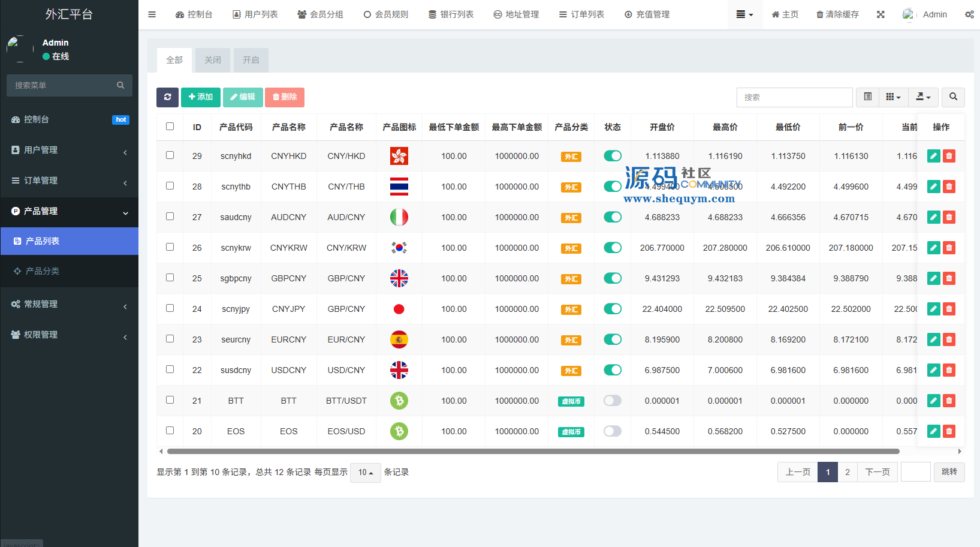Screen dimensions: 980x547
Task: Click the green 添加 button
Action: (x=200, y=97)
